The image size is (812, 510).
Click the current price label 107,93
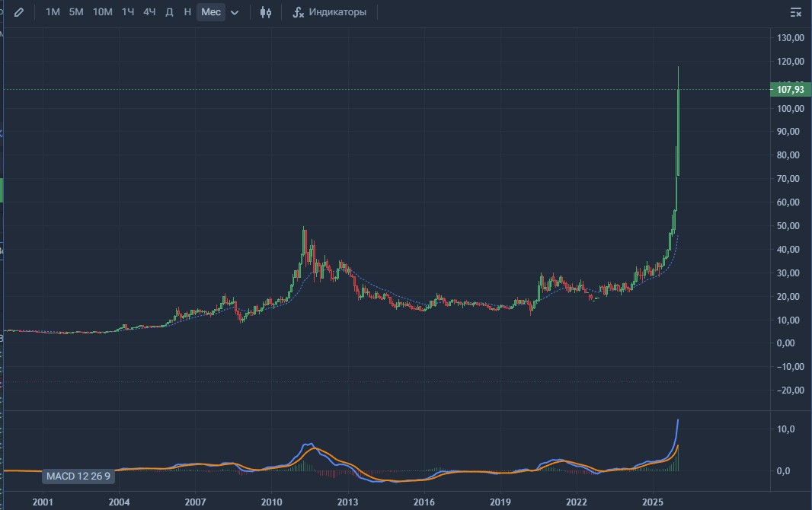[x=790, y=90]
